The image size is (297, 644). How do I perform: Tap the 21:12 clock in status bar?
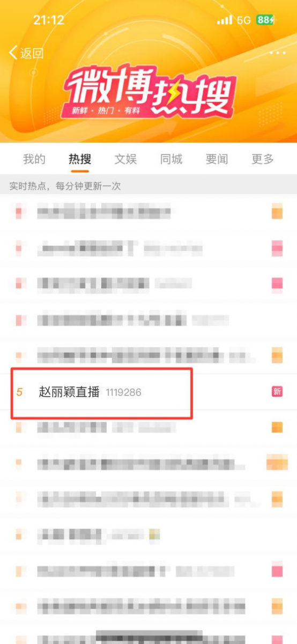coord(48,20)
